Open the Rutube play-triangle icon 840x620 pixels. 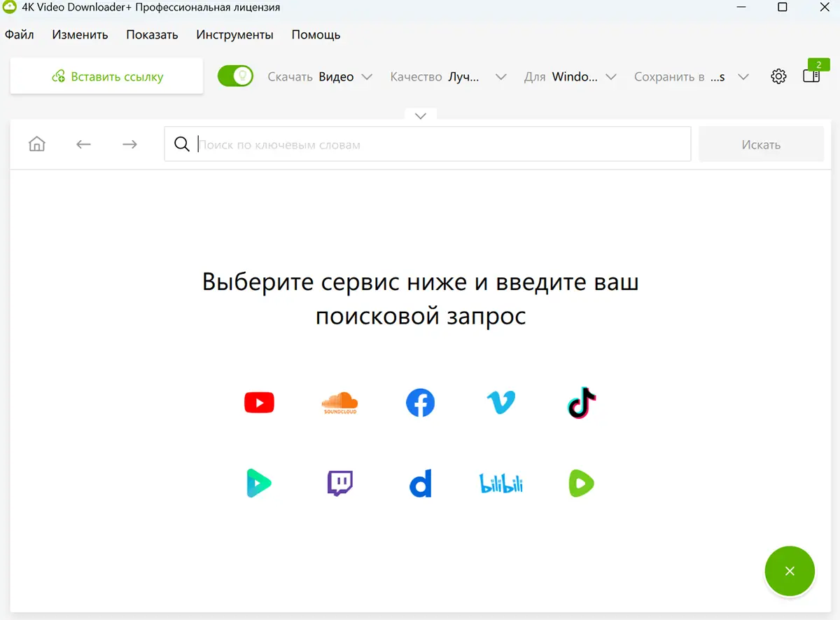tap(259, 483)
